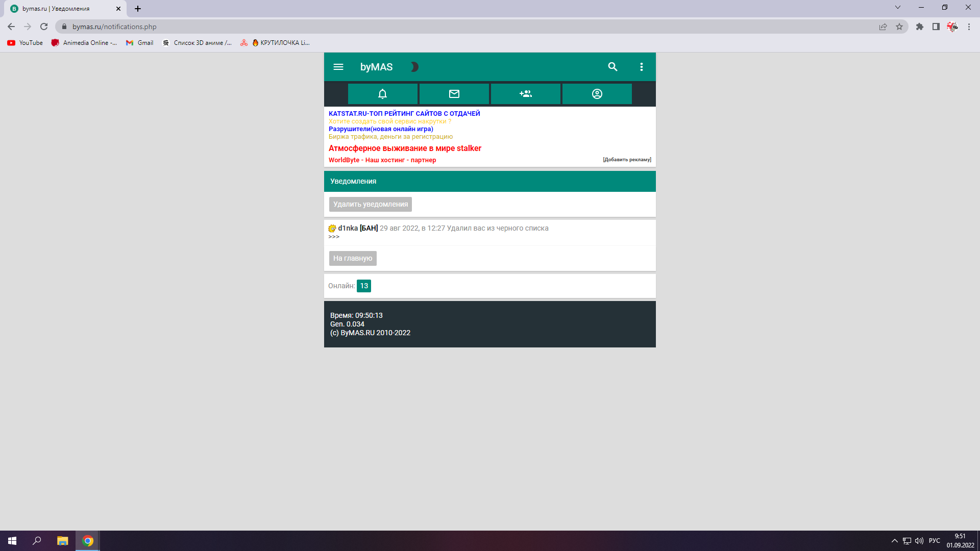Open the user profile tab
The height and width of the screenshot is (551, 980).
coord(597,94)
